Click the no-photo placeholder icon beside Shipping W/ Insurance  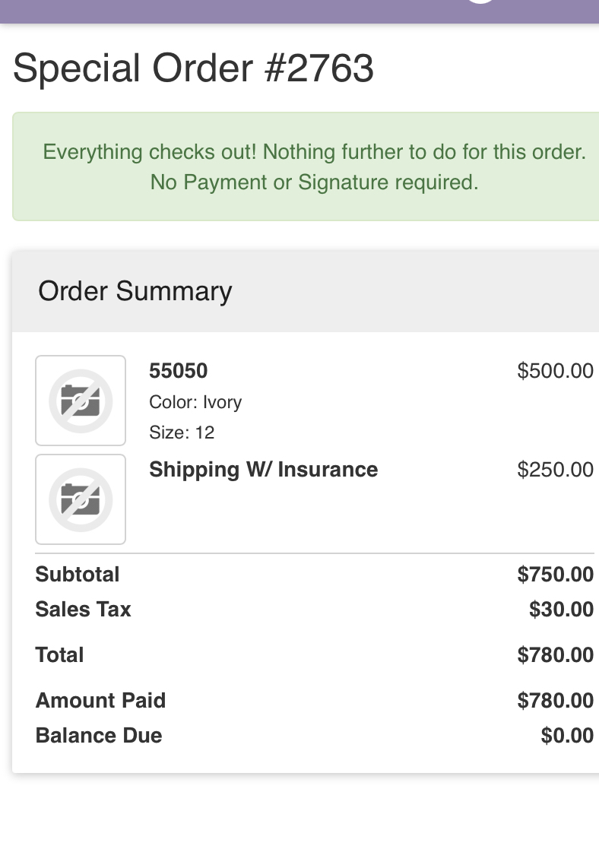point(81,499)
